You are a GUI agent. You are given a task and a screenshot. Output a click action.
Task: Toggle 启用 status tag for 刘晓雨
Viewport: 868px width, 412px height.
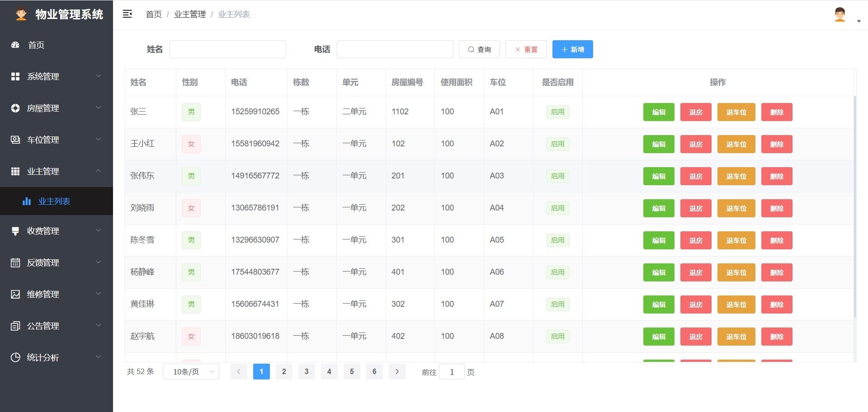[x=557, y=208]
